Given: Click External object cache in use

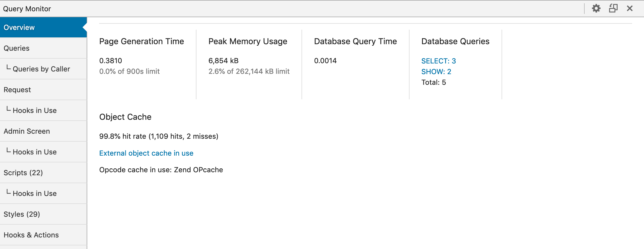Looking at the screenshot, I should (146, 153).
